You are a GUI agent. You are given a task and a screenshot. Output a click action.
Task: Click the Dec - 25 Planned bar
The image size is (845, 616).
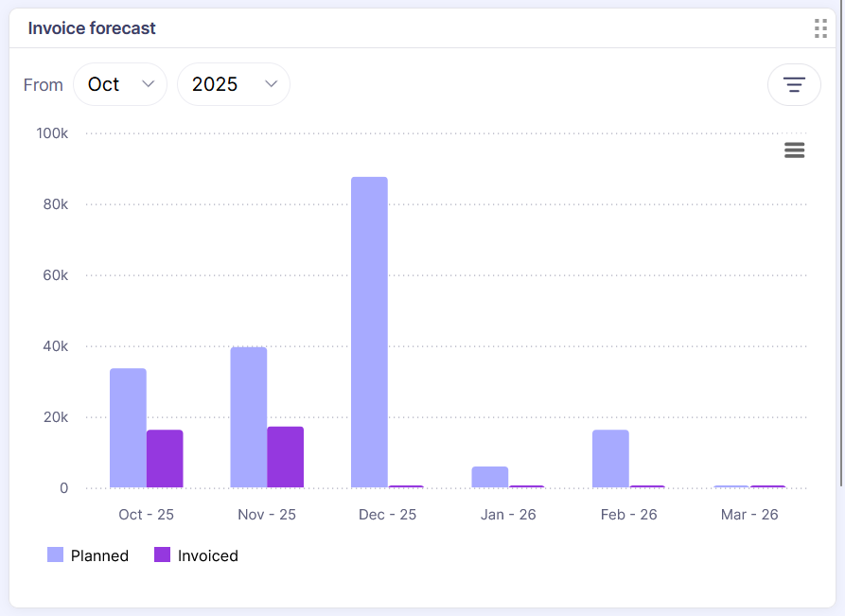tap(369, 331)
